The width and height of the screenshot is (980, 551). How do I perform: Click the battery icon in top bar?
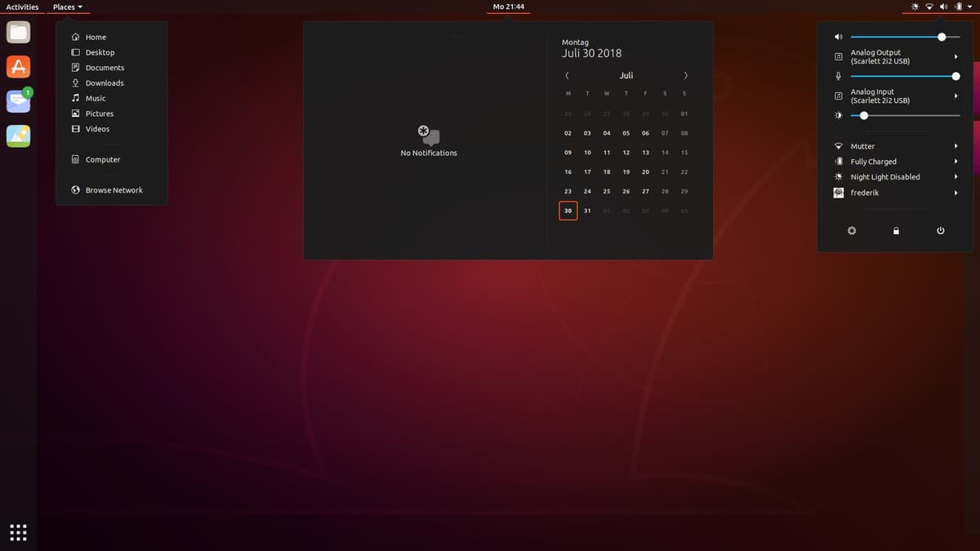pyautogui.click(x=957, y=7)
